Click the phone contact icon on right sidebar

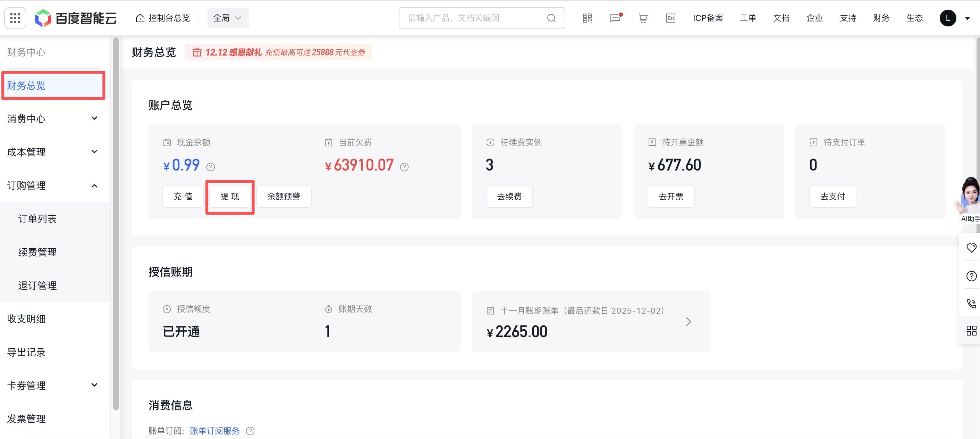click(x=971, y=303)
